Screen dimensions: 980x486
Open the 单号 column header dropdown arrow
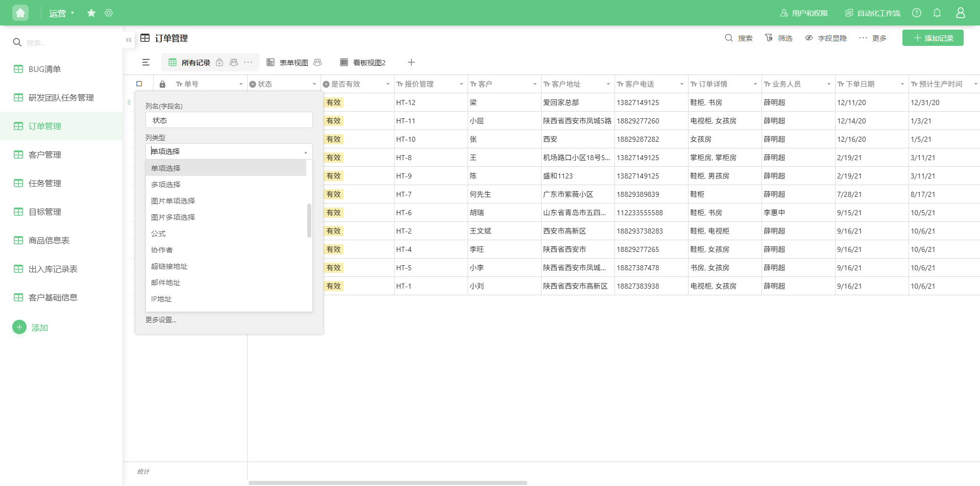click(x=240, y=84)
